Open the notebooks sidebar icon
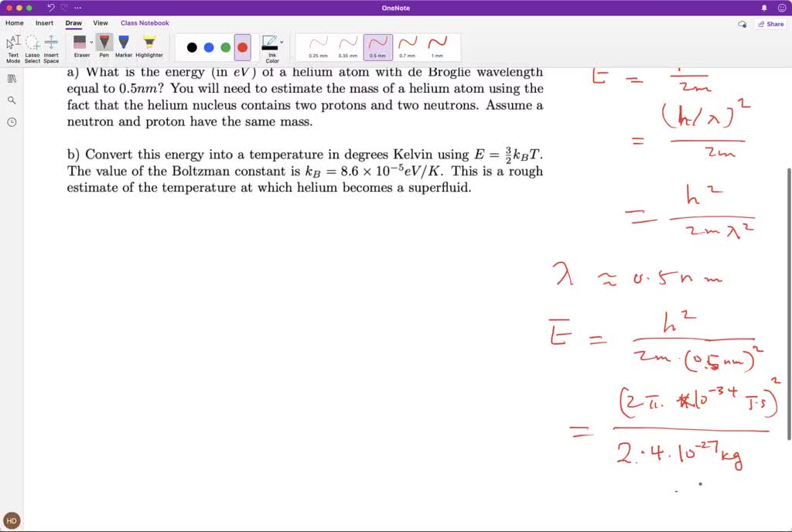Screen dimensions: 792x532 (x=11, y=77)
